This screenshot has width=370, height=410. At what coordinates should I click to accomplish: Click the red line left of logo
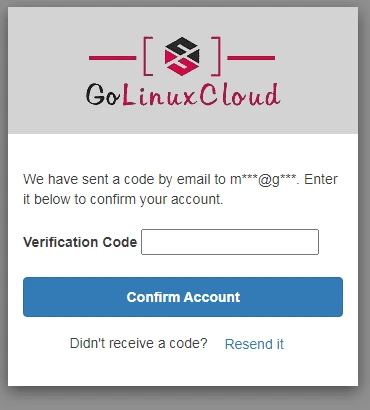(113, 58)
